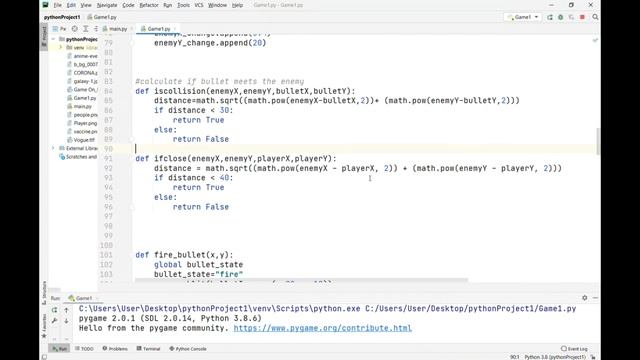Rerun icon in the Run panel

(x=54, y=310)
